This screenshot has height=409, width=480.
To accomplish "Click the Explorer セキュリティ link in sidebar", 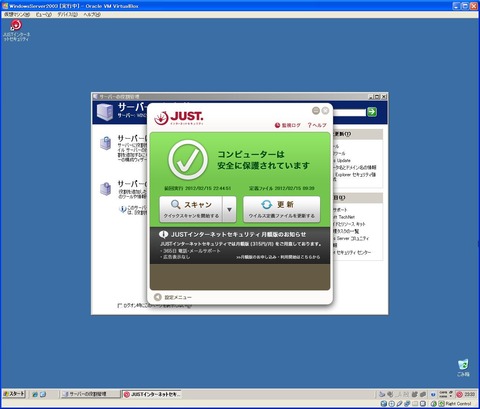I will [356, 175].
